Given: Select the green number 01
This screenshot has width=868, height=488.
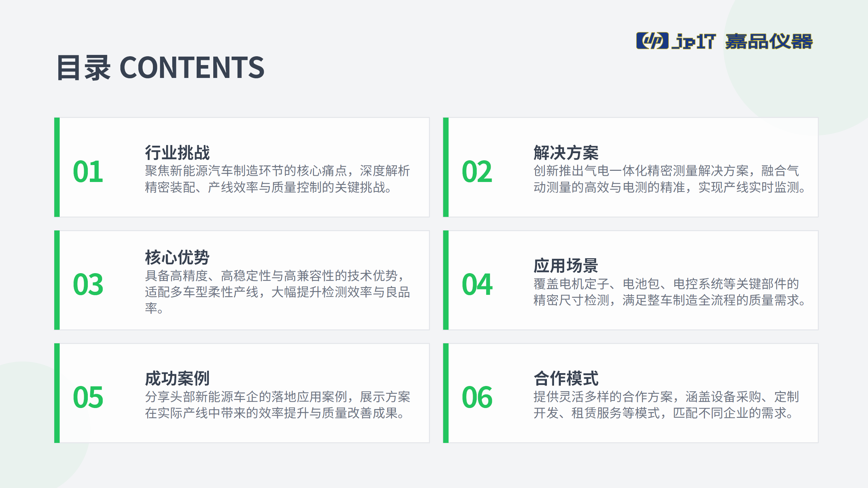Looking at the screenshot, I should pyautogui.click(x=88, y=172).
